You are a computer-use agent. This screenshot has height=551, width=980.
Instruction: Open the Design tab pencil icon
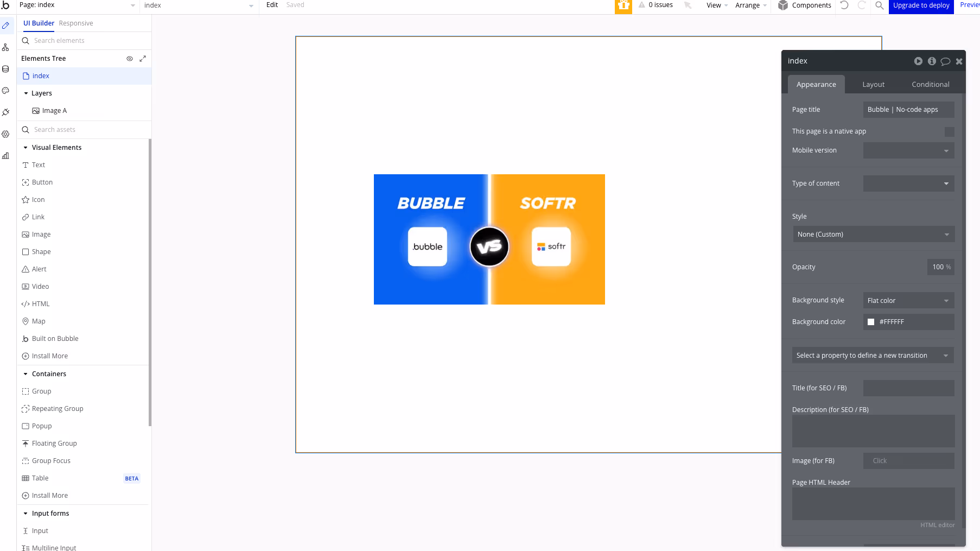click(x=5, y=26)
